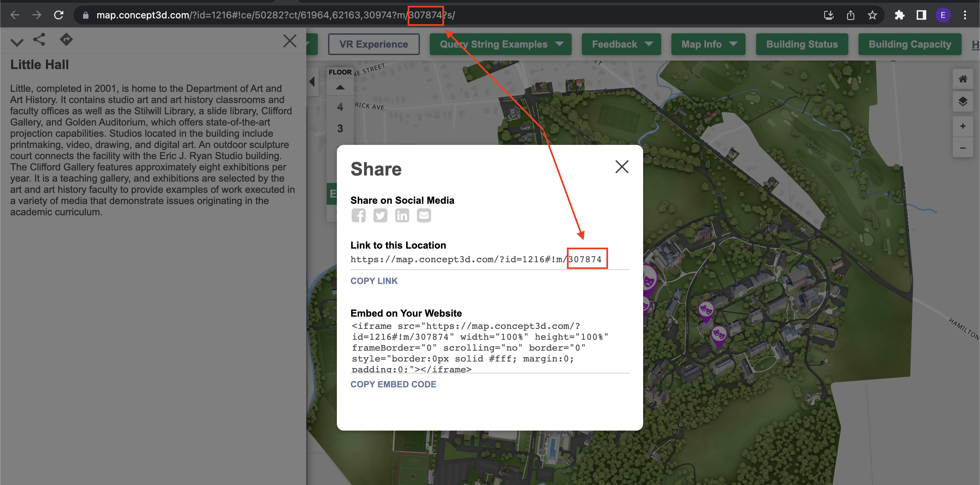Expand the Feedback dropdown
The image size is (980, 485).
click(x=621, y=44)
